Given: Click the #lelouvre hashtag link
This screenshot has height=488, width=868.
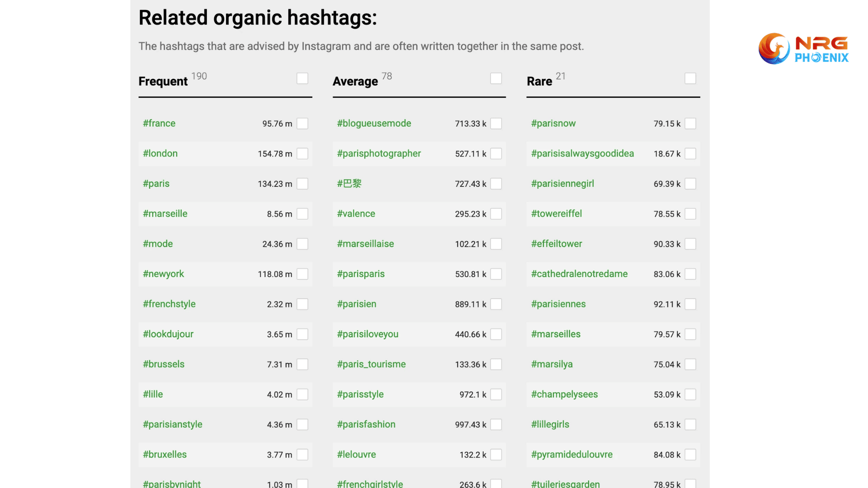Looking at the screenshot, I should (x=356, y=455).
